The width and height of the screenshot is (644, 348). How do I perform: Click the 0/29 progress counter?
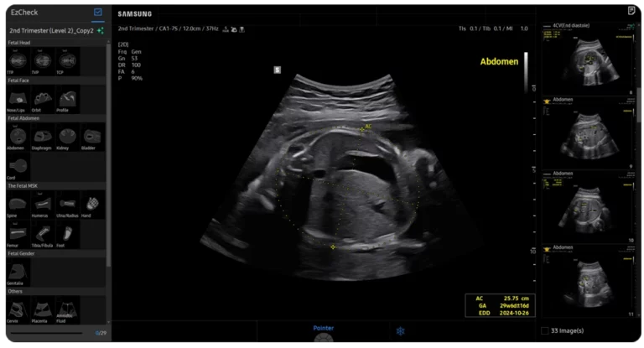(x=101, y=333)
